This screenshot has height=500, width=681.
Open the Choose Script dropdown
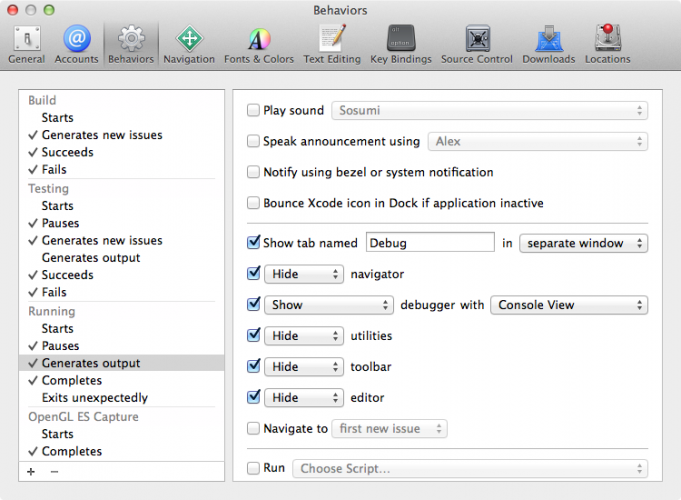(x=470, y=469)
